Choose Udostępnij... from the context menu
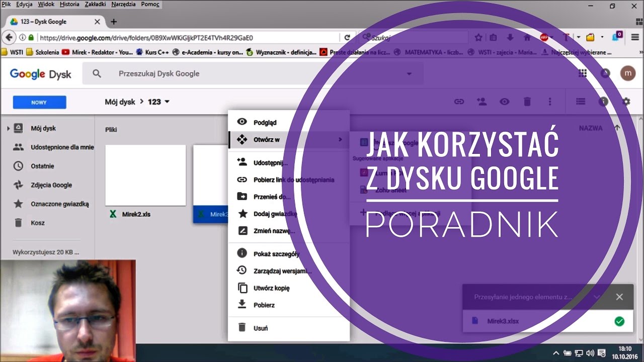The image size is (644, 362). (x=288, y=162)
